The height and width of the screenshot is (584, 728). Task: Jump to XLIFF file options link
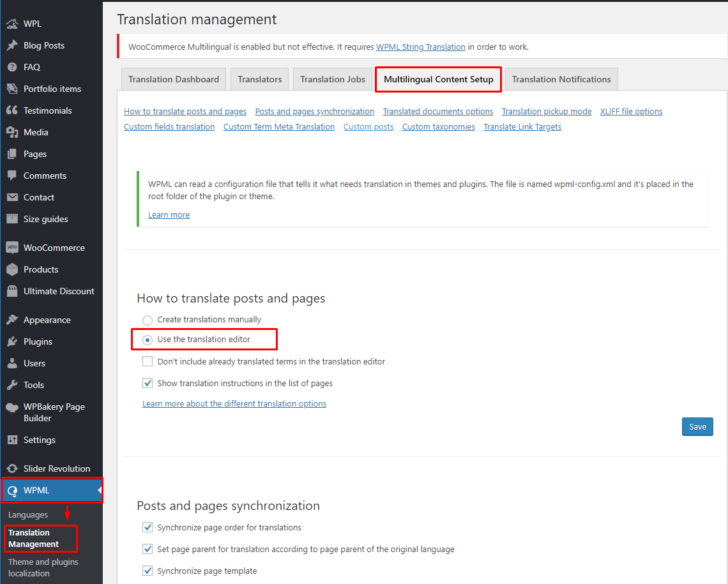tap(631, 111)
